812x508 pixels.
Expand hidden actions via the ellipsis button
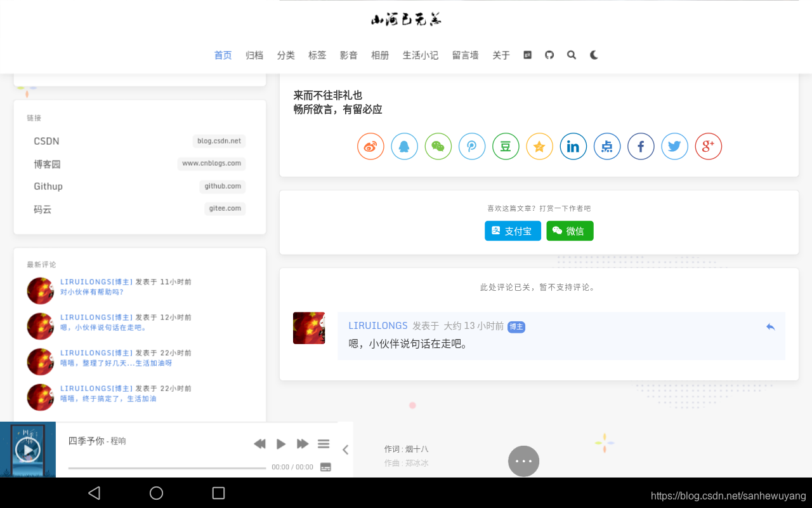(x=523, y=461)
